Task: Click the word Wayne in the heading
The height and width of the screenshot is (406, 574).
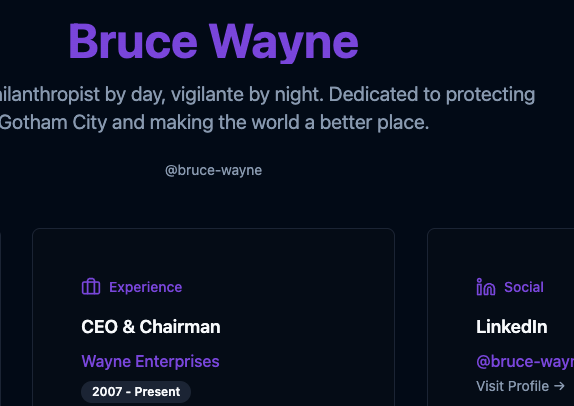Action: [x=284, y=43]
